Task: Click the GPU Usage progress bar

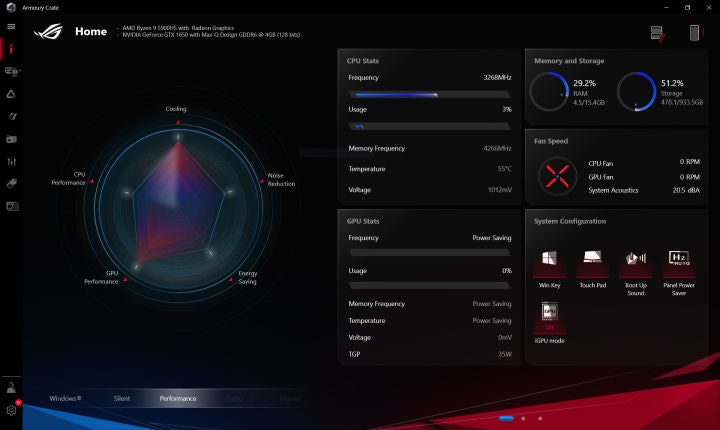Action: [429, 285]
